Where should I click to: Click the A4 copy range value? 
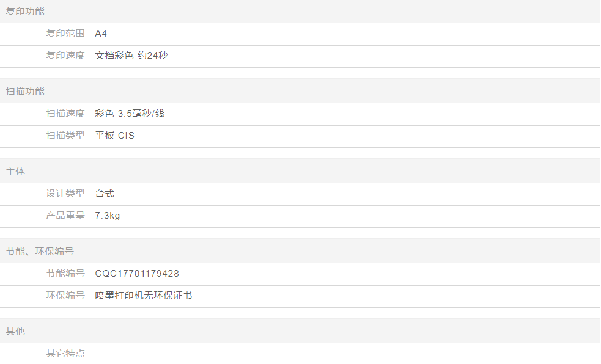(x=101, y=34)
